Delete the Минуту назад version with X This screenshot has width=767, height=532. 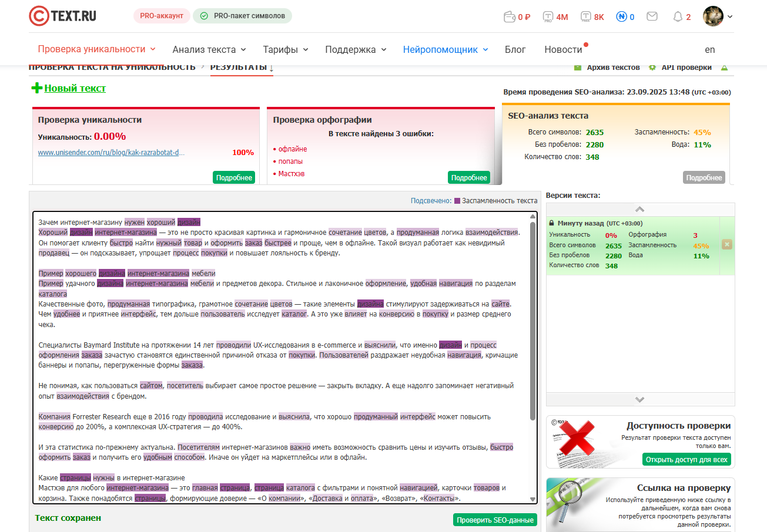click(x=727, y=244)
